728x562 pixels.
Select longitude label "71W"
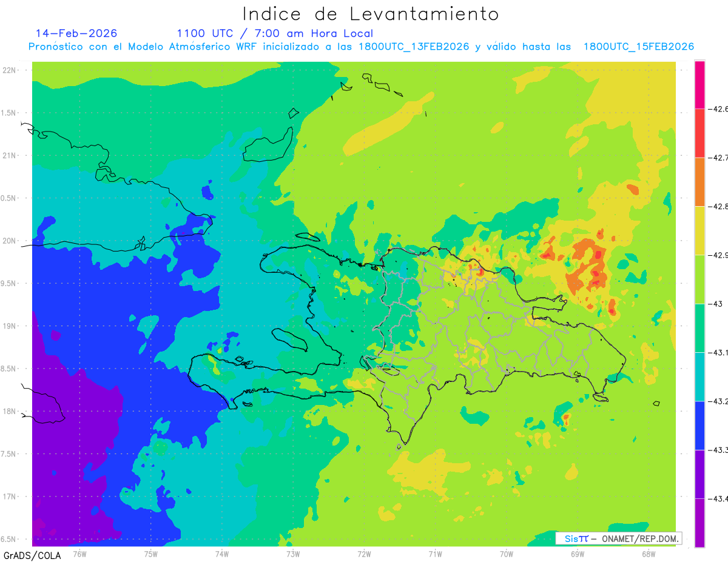[x=435, y=554]
